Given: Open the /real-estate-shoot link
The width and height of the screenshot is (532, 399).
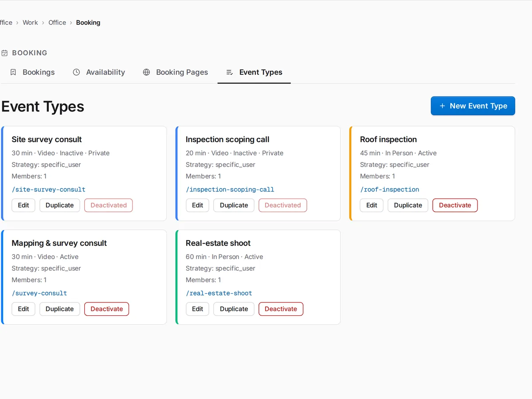Looking at the screenshot, I should pyautogui.click(x=219, y=293).
